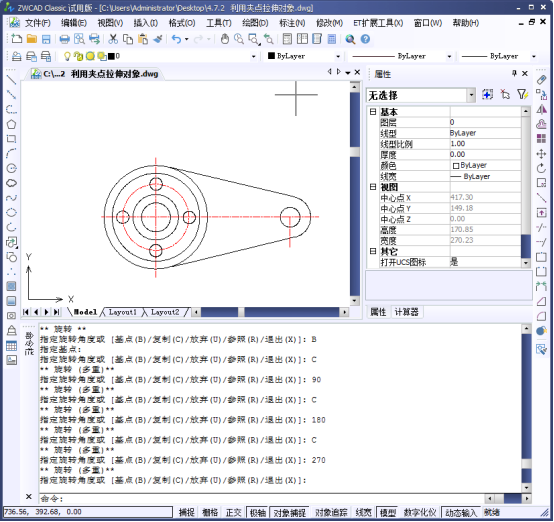Open the ByLayer color dropdown
Image resolution: width=554 pixels, height=522 pixels.
click(x=304, y=56)
